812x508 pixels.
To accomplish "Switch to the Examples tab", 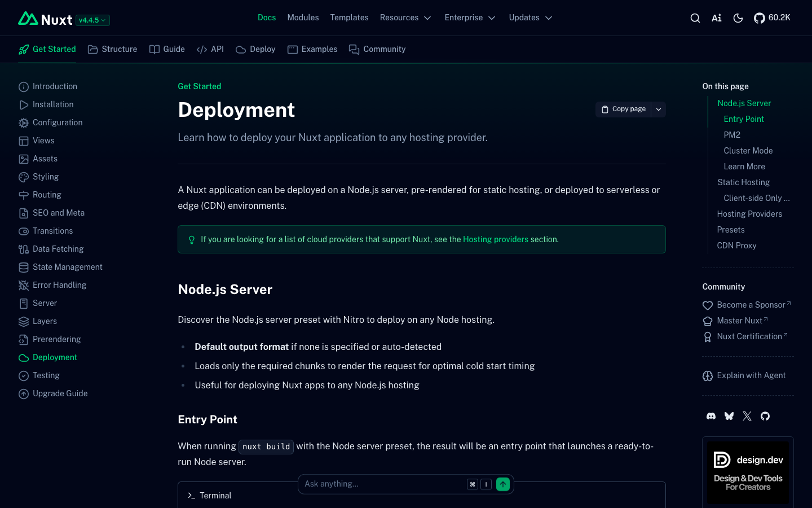I will [312, 49].
